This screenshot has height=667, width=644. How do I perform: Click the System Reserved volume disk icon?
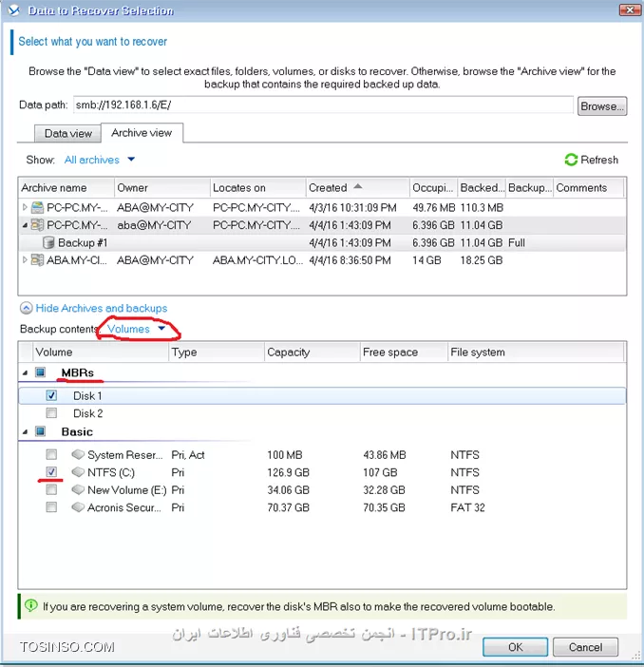(78, 454)
